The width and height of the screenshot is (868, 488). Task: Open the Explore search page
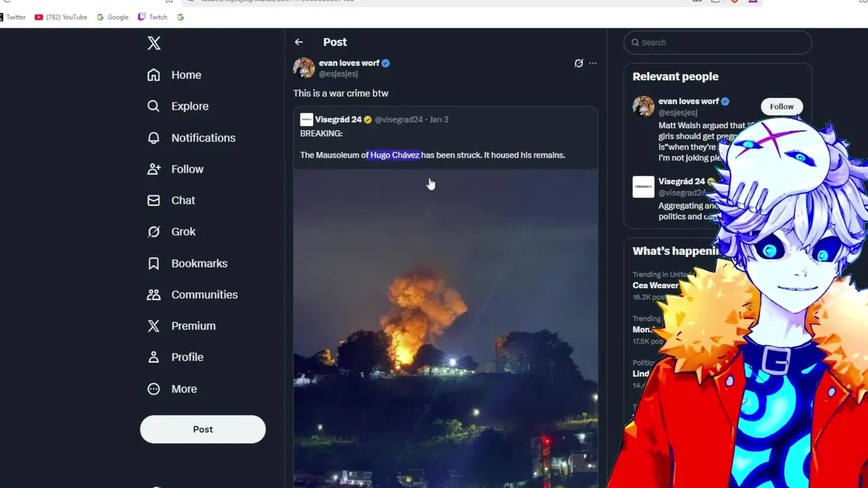(178, 106)
